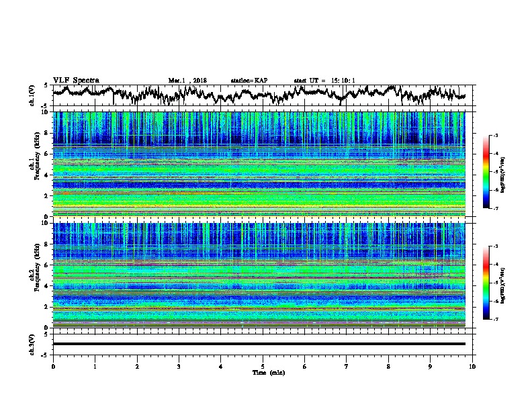Click time axis tick label "3"
This screenshot has height=411, width=532.
coord(179,367)
